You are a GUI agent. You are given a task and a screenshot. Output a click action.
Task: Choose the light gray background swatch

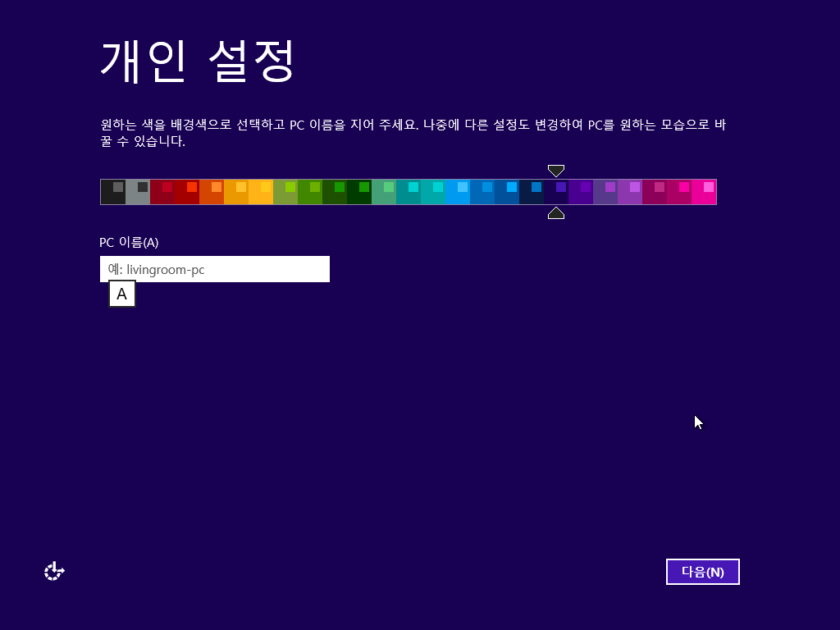coord(138,192)
